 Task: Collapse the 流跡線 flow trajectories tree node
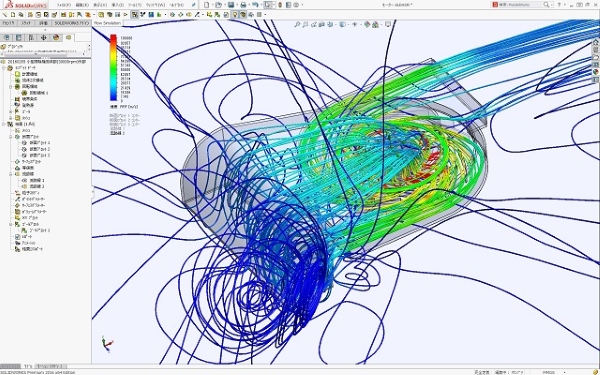[x=11, y=174]
